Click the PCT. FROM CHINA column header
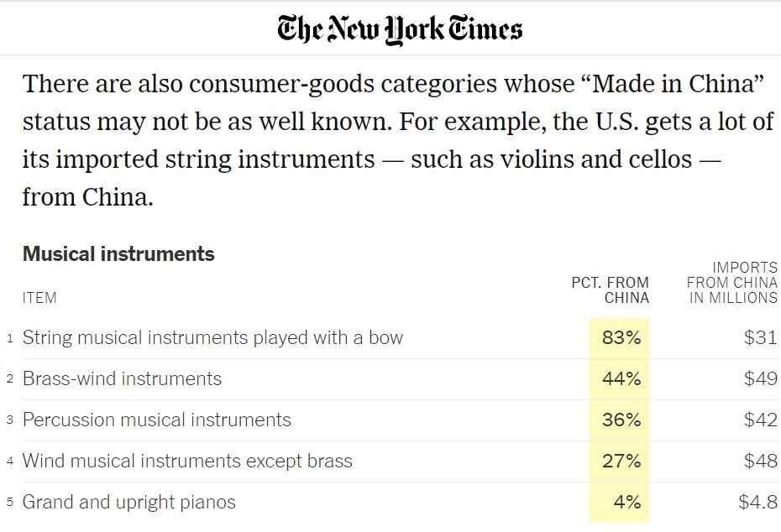The height and width of the screenshot is (532, 781). tap(611, 289)
